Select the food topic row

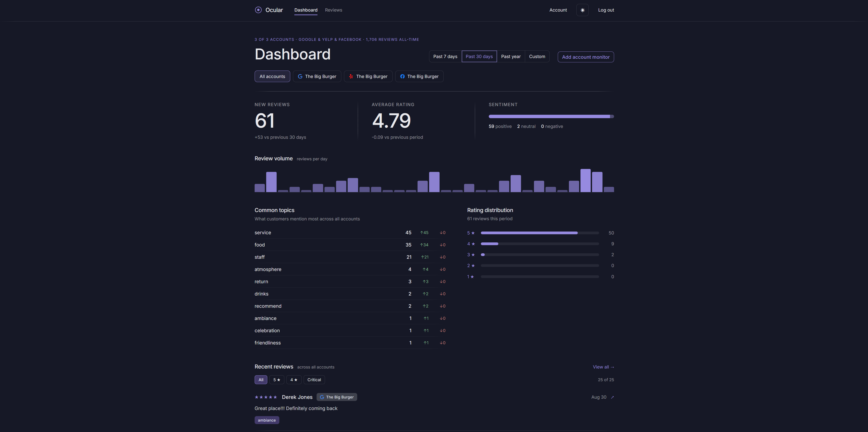coord(350,245)
